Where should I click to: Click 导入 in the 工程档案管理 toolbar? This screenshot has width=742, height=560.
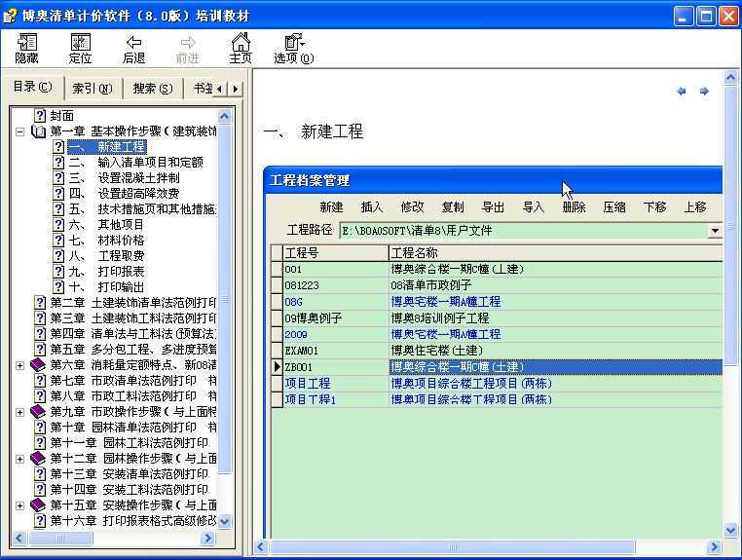tap(534, 206)
